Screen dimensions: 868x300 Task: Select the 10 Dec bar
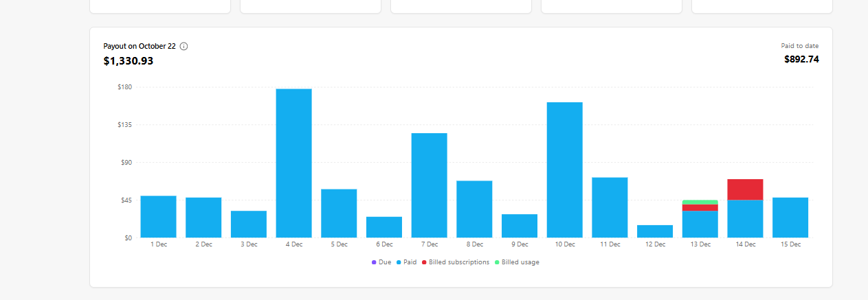coord(564,170)
